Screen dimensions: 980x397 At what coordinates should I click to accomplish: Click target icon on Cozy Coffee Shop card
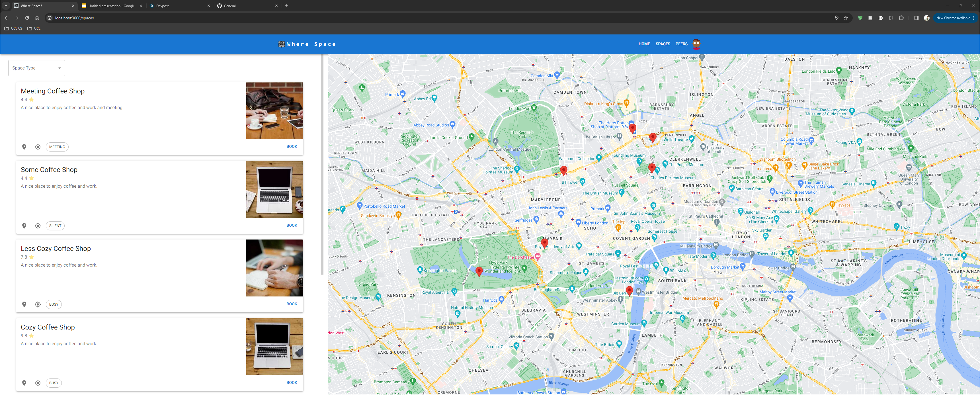pyautogui.click(x=38, y=383)
